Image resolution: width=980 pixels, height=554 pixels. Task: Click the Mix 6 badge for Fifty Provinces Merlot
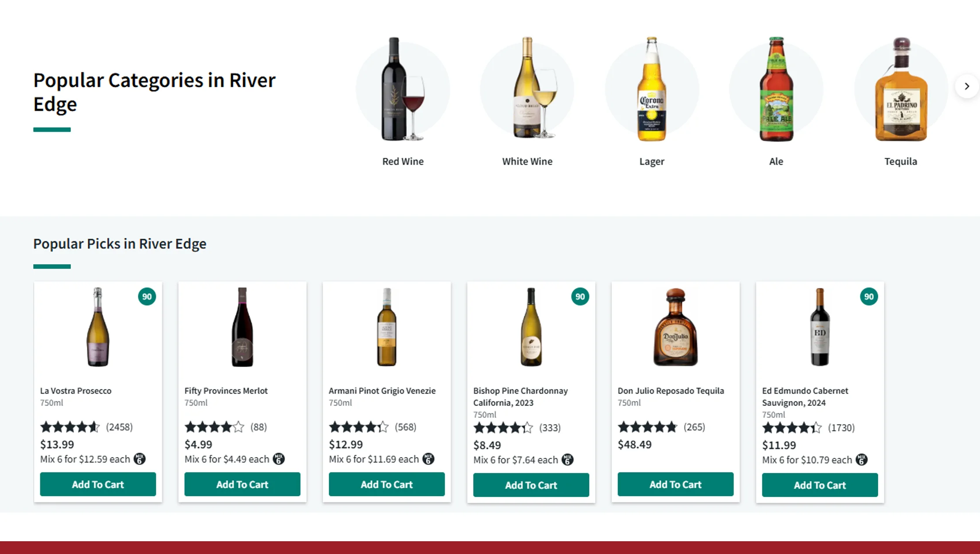pyautogui.click(x=279, y=459)
